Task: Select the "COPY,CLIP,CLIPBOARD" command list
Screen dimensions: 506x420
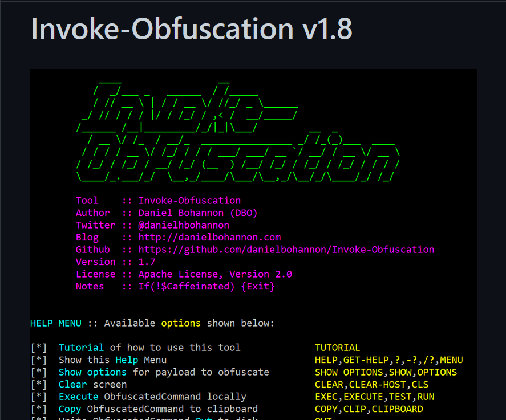Action: click(369, 409)
